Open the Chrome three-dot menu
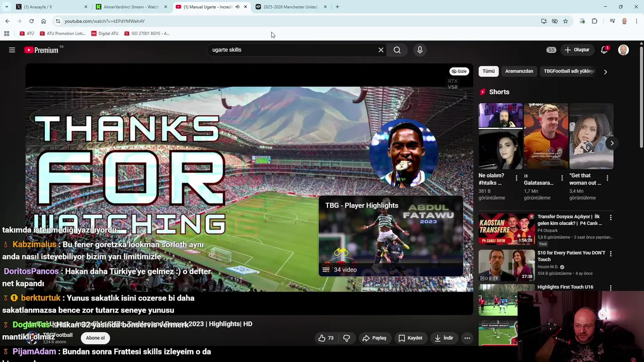 [x=636, y=21]
